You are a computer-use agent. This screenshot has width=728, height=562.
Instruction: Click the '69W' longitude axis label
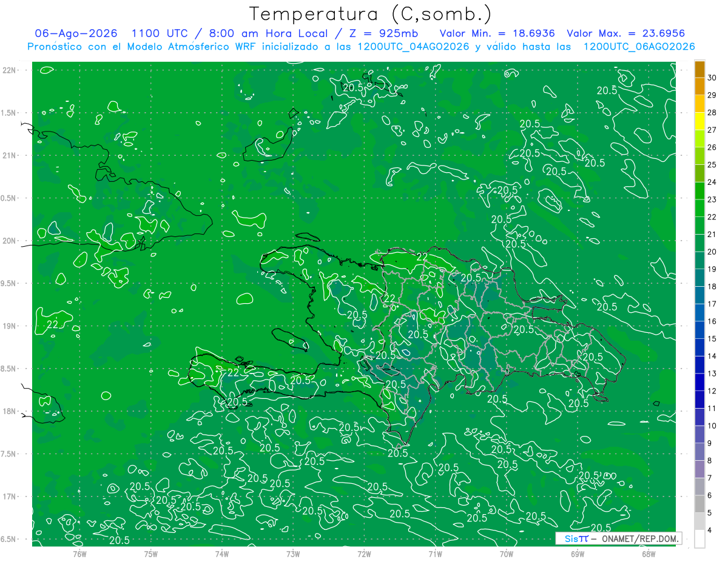(x=578, y=553)
